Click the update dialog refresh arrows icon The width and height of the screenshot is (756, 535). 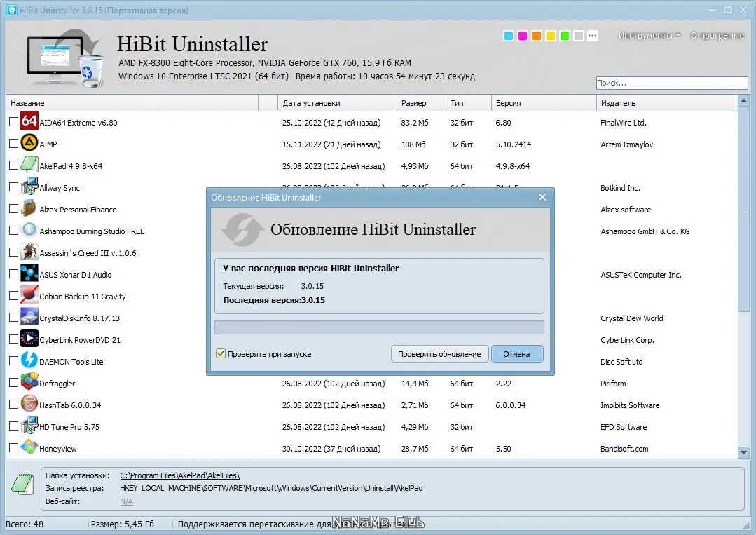[x=242, y=229]
